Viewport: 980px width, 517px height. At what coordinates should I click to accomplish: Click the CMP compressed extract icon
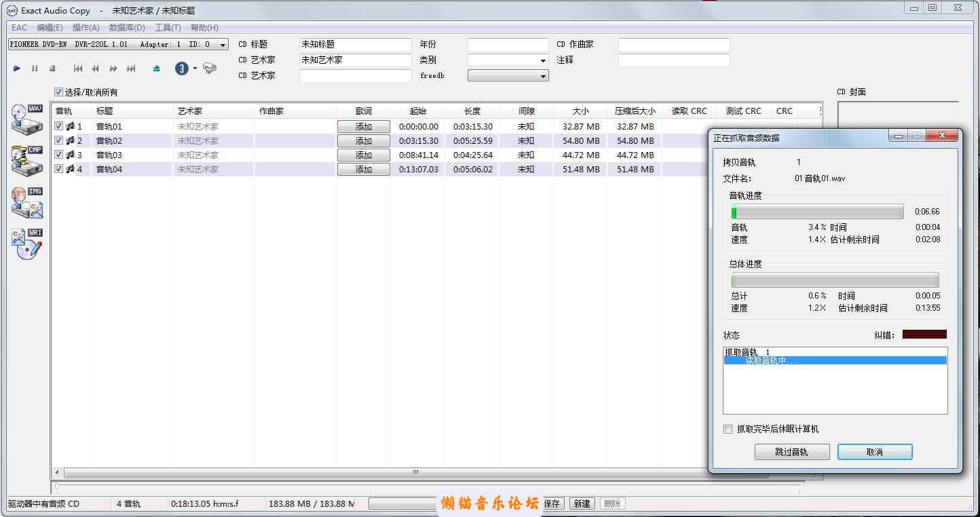(27, 161)
